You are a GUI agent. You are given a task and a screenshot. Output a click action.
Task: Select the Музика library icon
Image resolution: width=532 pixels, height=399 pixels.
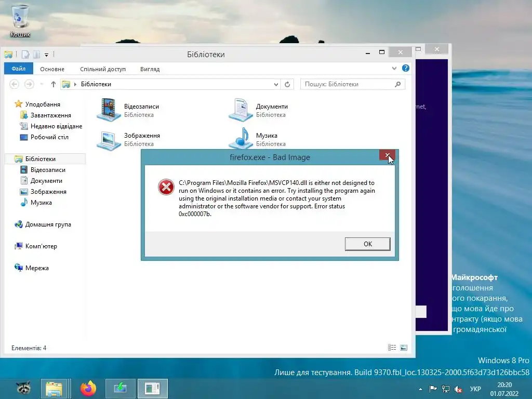click(x=241, y=138)
